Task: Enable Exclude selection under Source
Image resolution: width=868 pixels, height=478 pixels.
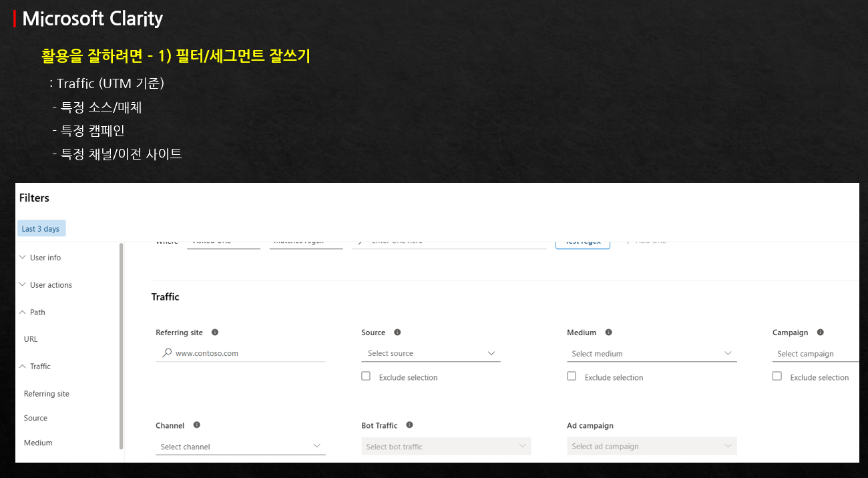Action: pyautogui.click(x=366, y=376)
